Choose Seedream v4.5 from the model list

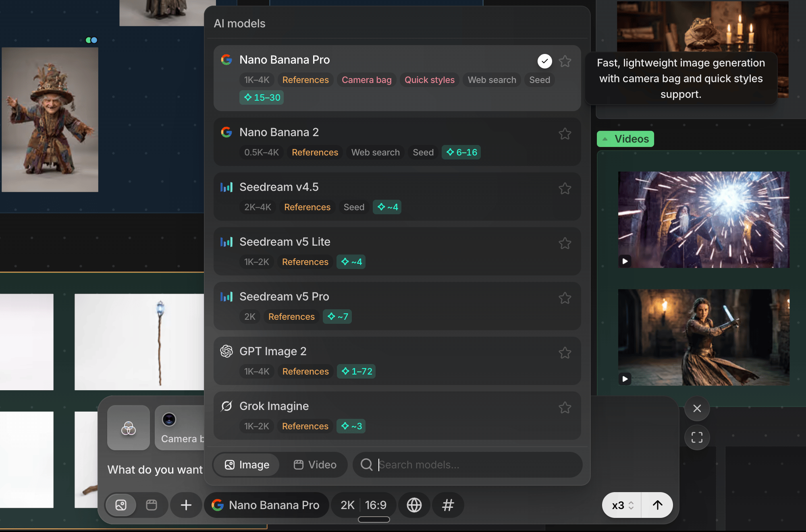[397, 197]
